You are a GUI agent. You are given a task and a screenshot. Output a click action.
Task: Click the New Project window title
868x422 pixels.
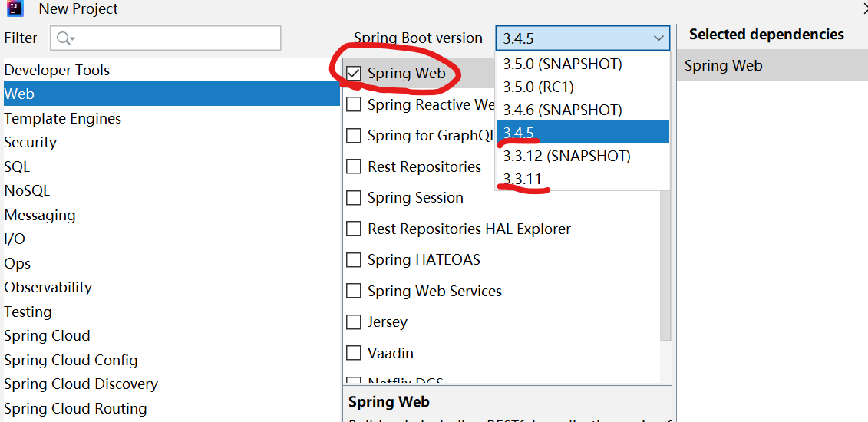(78, 9)
